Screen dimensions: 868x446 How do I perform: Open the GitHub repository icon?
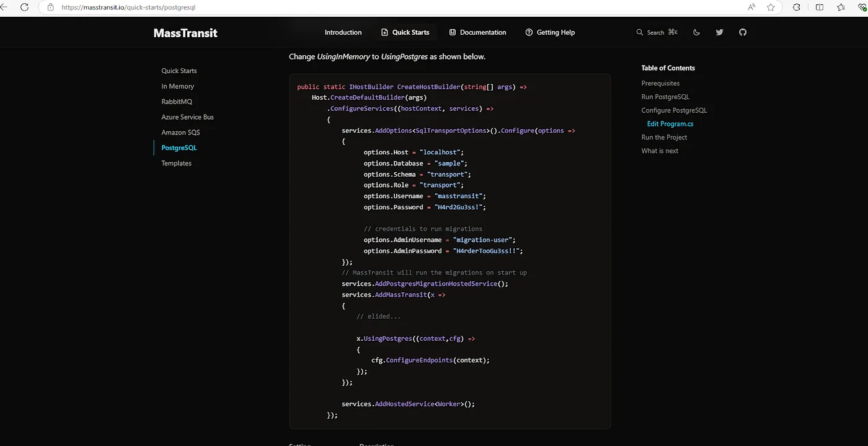click(x=743, y=32)
